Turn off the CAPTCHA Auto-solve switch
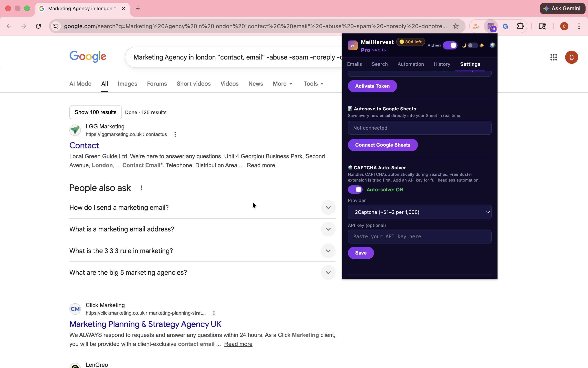The image size is (588, 368). coord(355,190)
